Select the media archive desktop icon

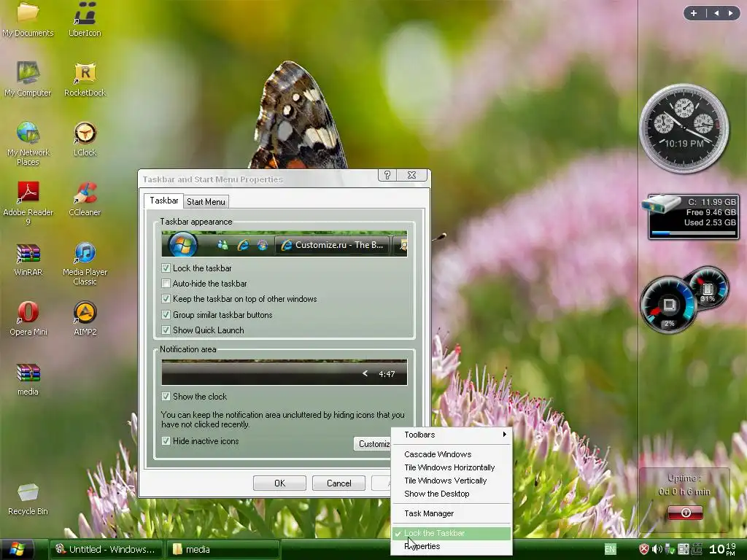(x=28, y=378)
